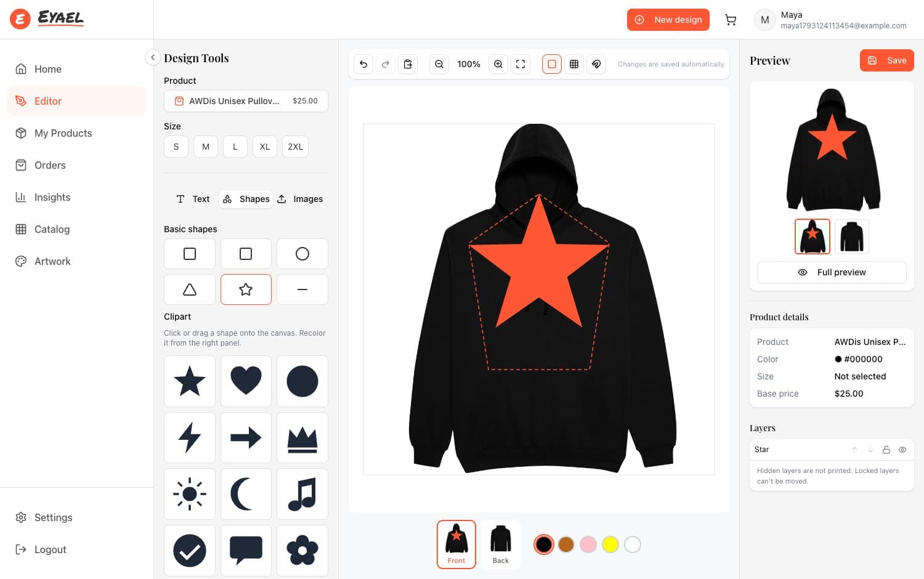Insert the crescent moon clipart

tap(246, 494)
